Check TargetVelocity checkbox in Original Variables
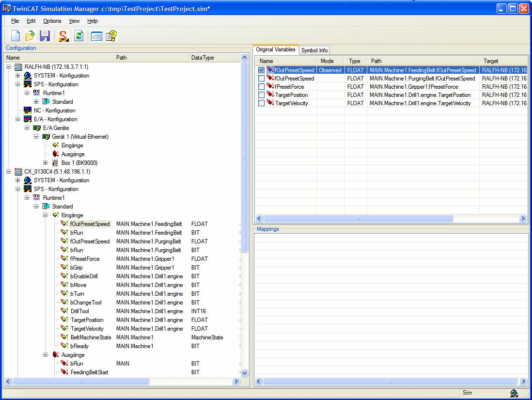Screen dimensions: 532x400 261,103
